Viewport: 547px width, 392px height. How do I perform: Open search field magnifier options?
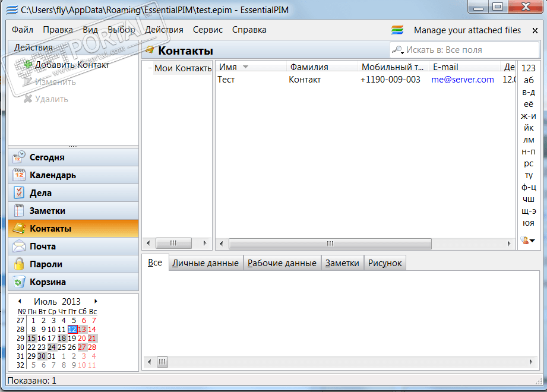(398, 50)
